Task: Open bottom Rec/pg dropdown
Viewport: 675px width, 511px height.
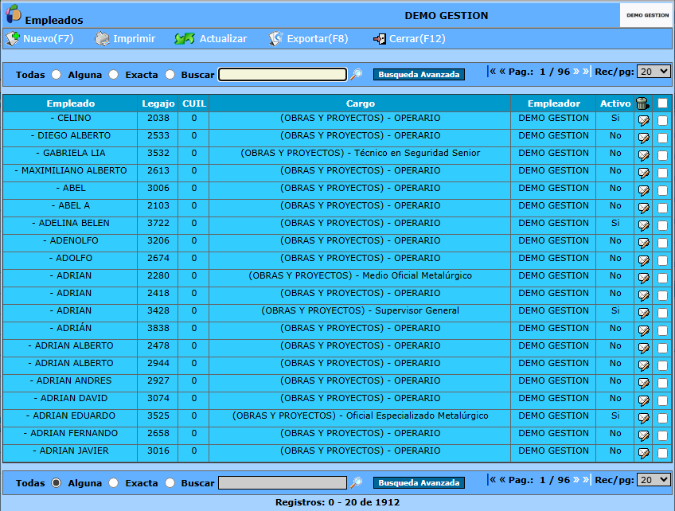Action: pyautogui.click(x=653, y=480)
